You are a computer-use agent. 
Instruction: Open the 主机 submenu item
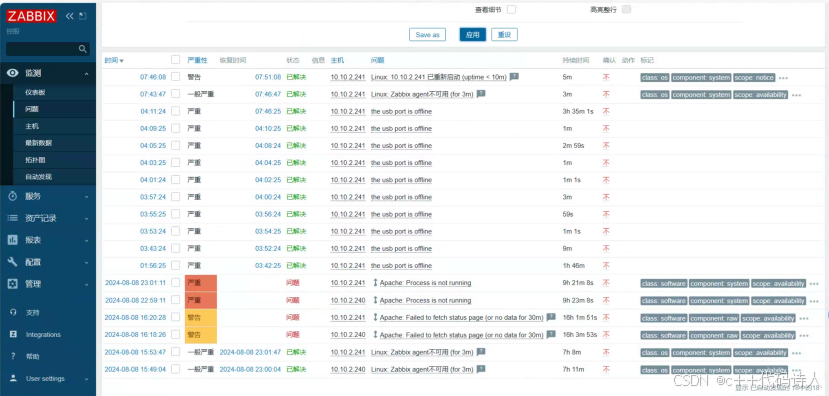click(32, 126)
